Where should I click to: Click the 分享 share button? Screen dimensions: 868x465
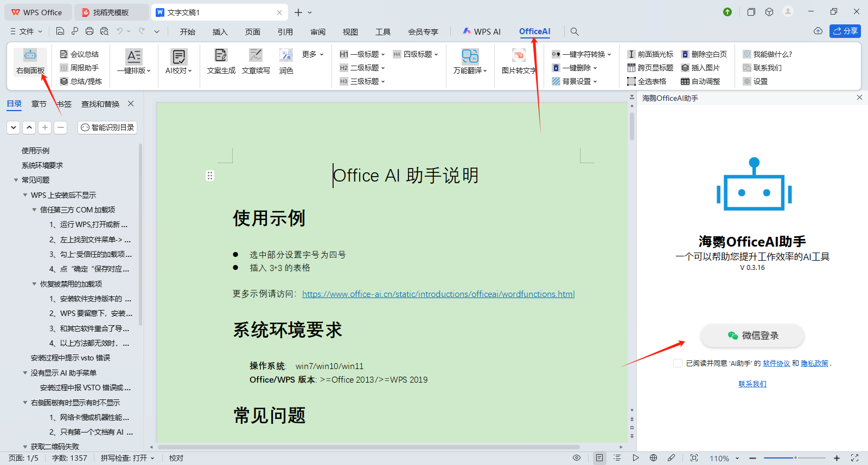click(x=845, y=31)
